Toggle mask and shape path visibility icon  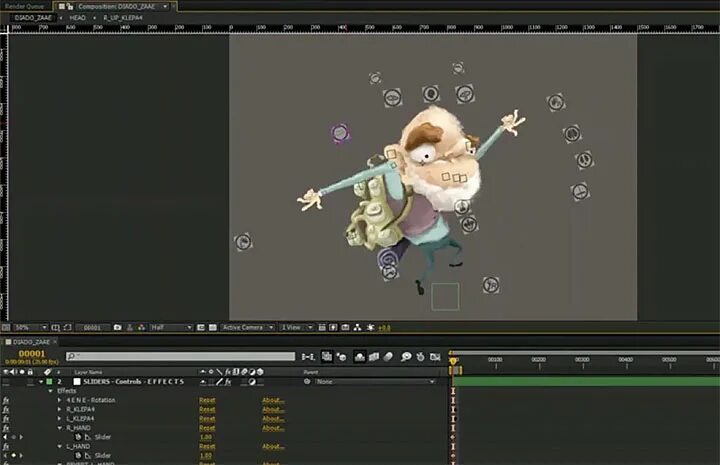(x=68, y=327)
